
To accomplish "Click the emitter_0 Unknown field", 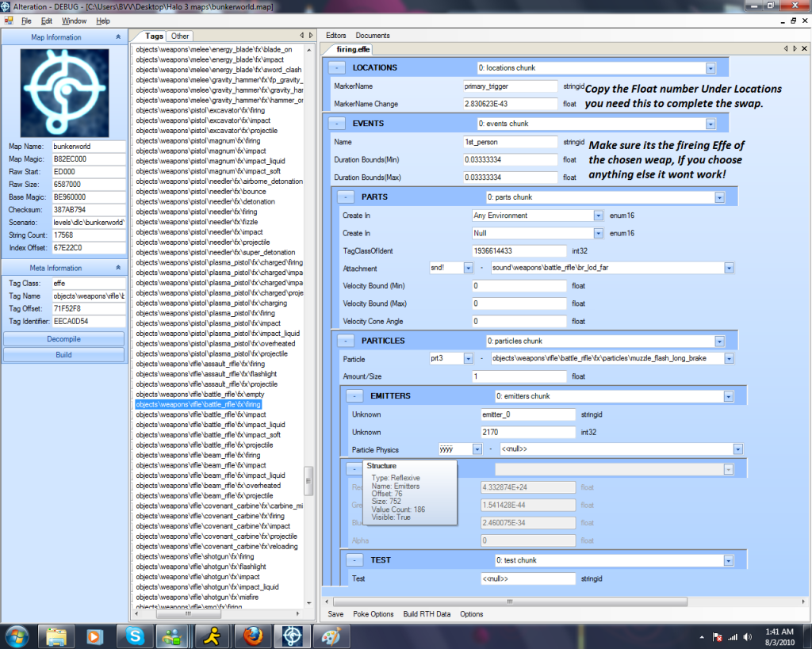I will (527, 414).
